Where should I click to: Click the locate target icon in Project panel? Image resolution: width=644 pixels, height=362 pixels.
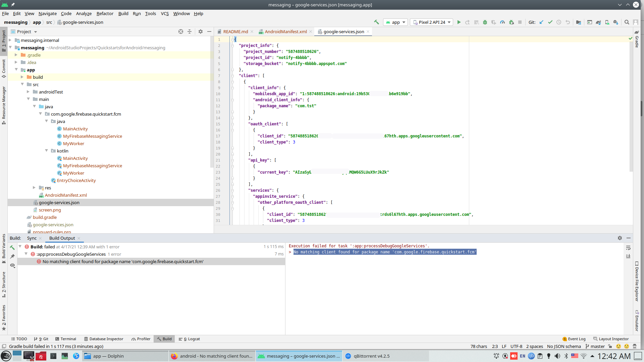point(181,32)
